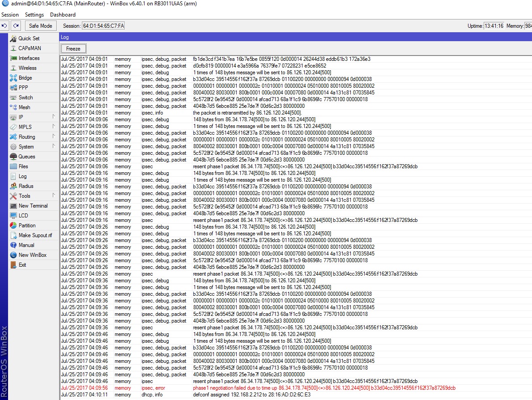Click the 'ipsec, error' topic cell

(x=153, y=388)
